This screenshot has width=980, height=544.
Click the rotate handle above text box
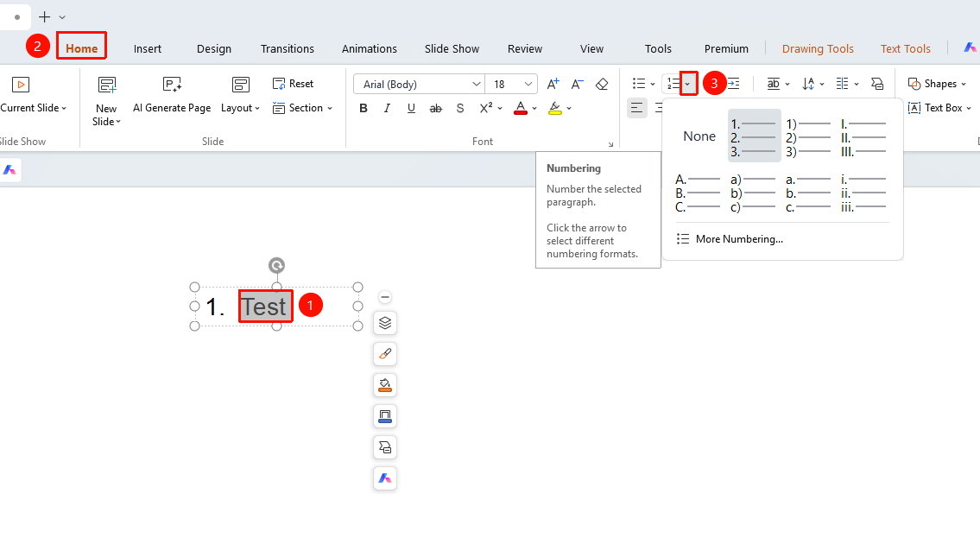pos(276,266)
